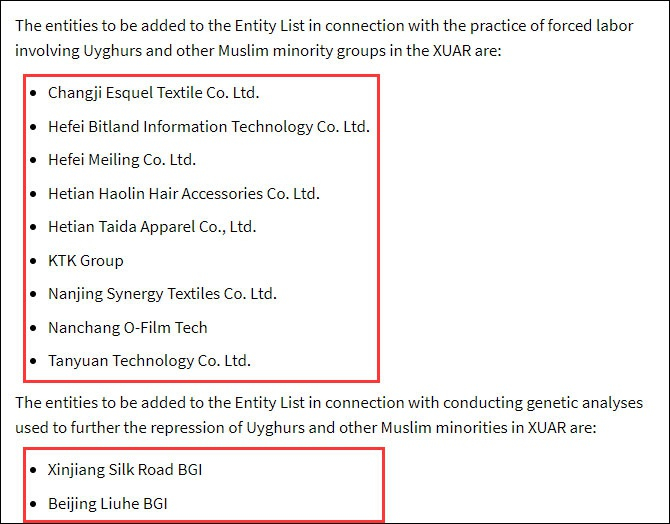Select the Nanchang O-Film Tech item
Viewport: 670px width, 524px height.
(x=128, y=327)
